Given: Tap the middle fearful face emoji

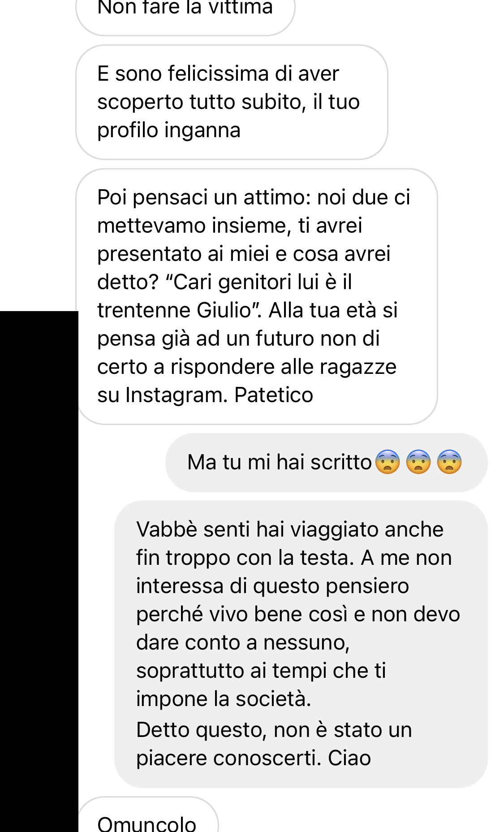Looking at the screenshot, I should pyautogui.click(x=418, y=462).
